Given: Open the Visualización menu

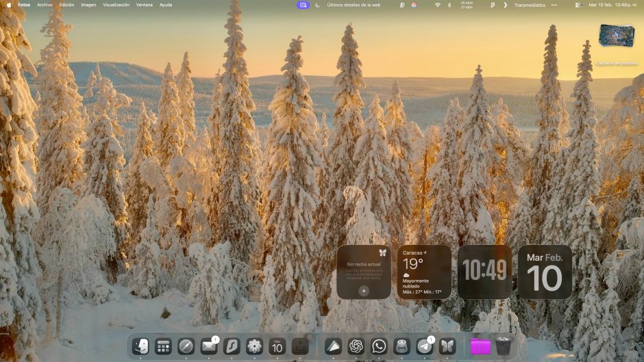Looking at the screenshot, I should point(116,5).
